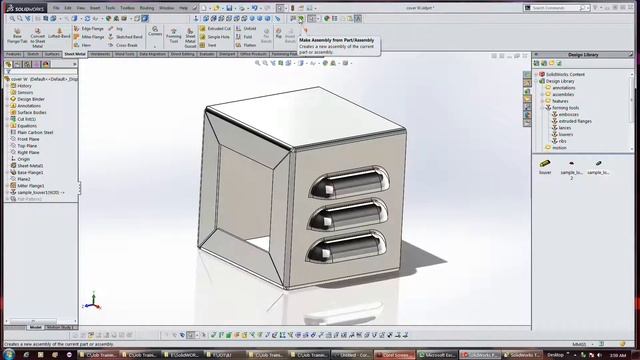Switch to the Features tab
The image size is (640, 360).
tap(13, 54)
